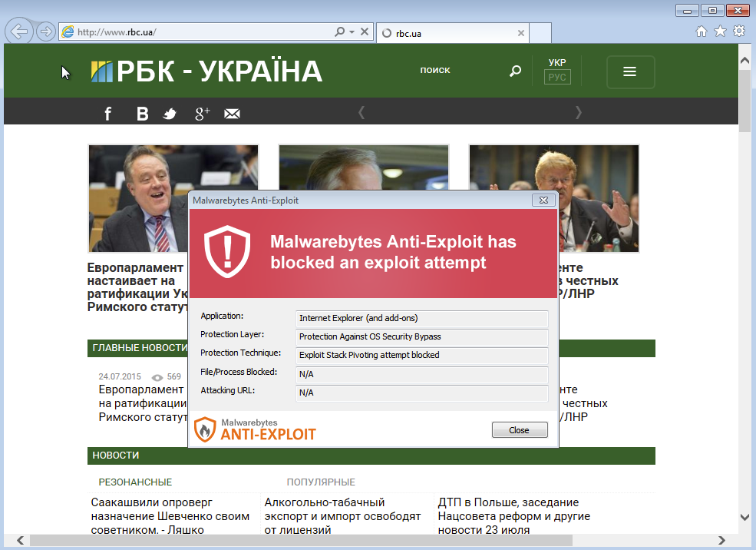Screen dimensions: 756x550
Task: Click the vertical scrollbar down arrow
Action: tap(744, 517)
